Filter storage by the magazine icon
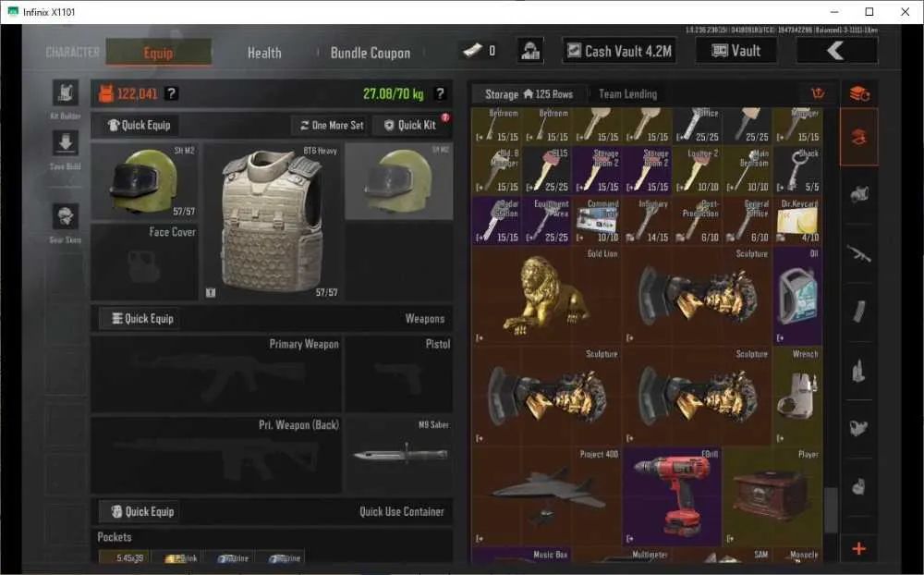Image resolution: width=924 pixels, height=575 pixels. [x=859, y=312]
